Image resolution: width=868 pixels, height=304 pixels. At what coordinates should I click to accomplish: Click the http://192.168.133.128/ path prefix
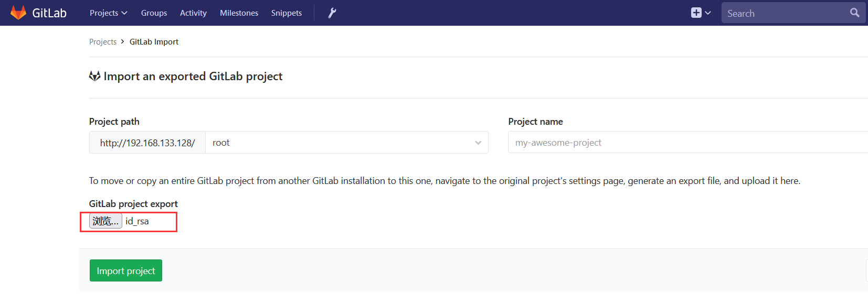tap(147, 143)
